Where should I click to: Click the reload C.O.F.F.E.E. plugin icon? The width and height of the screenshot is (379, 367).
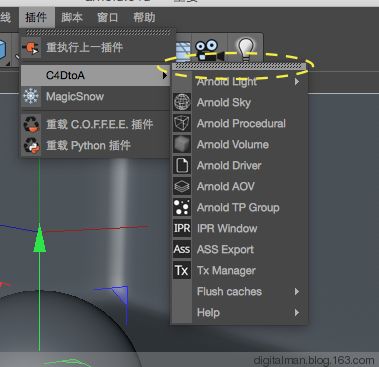[x=31, y=124]
